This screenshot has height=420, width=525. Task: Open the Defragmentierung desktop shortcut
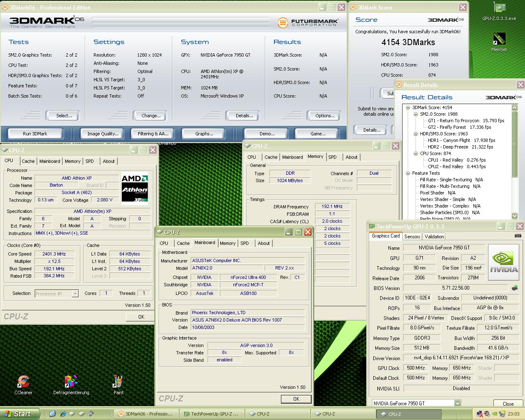[x=71, y=385]
